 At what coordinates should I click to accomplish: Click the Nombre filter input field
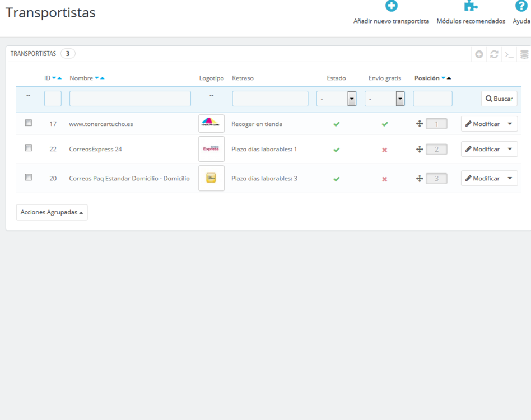129,98
